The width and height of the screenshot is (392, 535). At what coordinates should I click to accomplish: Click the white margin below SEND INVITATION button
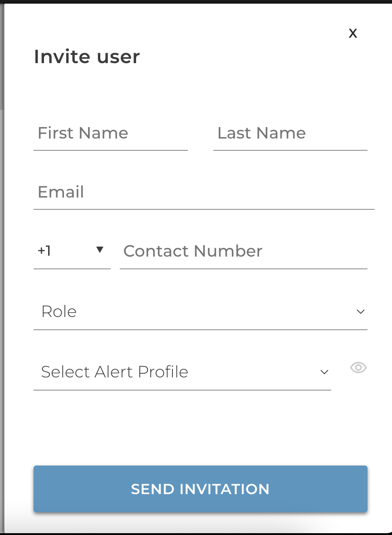coord(201,523)
